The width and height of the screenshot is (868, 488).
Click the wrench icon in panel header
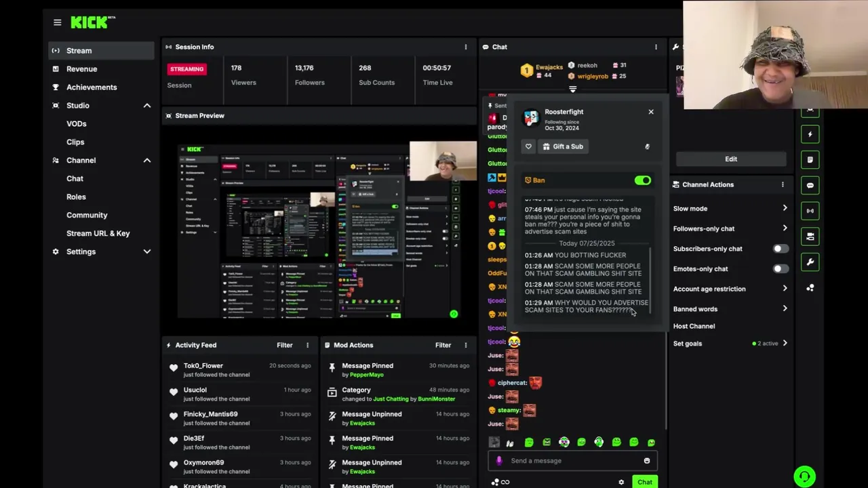(675, 47)
